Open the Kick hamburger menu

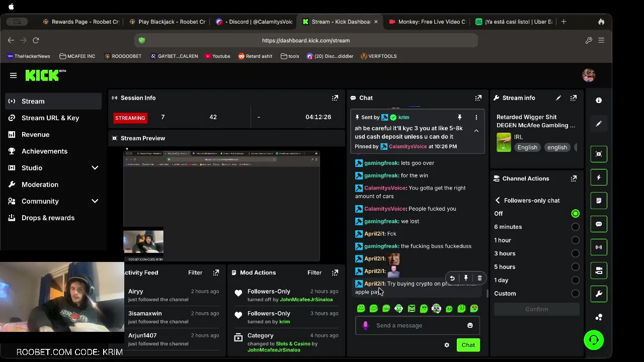coord(13,75)
